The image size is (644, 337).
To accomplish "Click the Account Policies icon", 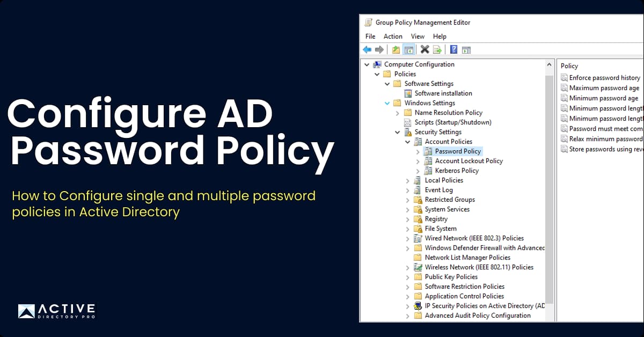I will coord(419,142).
